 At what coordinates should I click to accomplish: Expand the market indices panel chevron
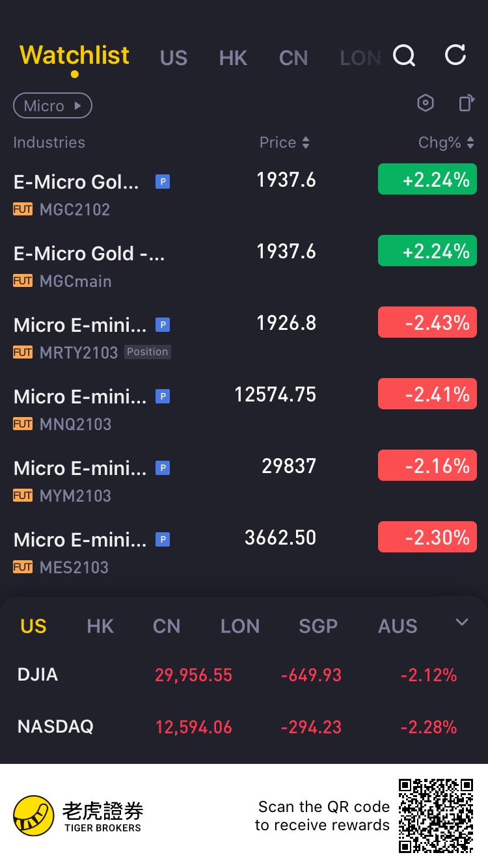462,623
